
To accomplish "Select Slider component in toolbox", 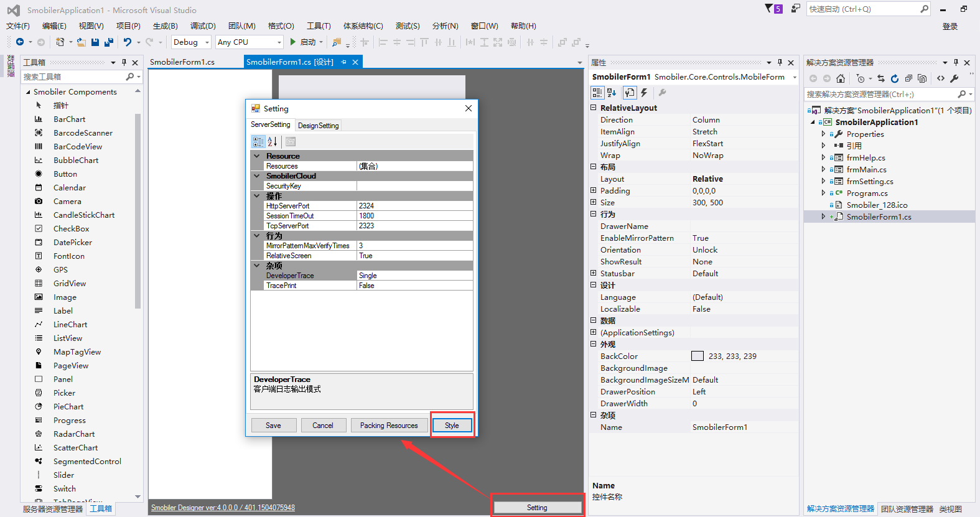I will pyautogui.click(x=63, y=475).
